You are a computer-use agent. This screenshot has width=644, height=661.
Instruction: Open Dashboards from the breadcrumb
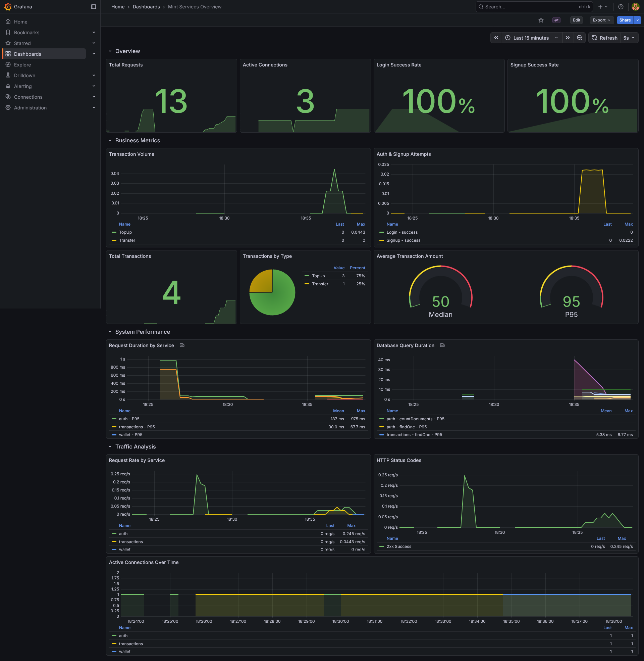pos(146,6)
